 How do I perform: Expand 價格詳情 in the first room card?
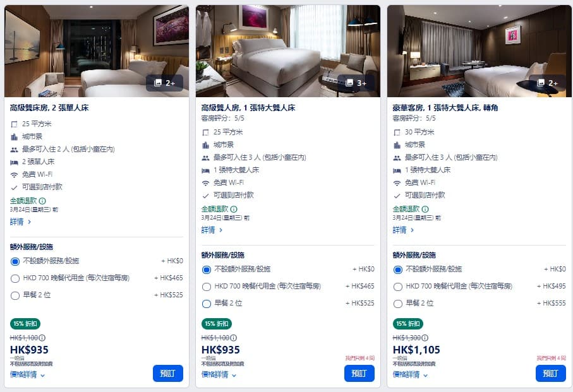(x=28, y=374)
